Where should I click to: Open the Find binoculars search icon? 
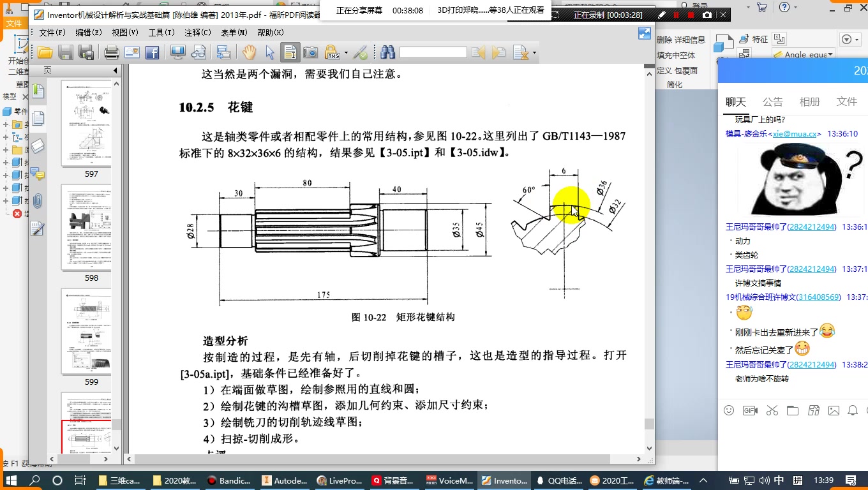click(x=387, y=53)
